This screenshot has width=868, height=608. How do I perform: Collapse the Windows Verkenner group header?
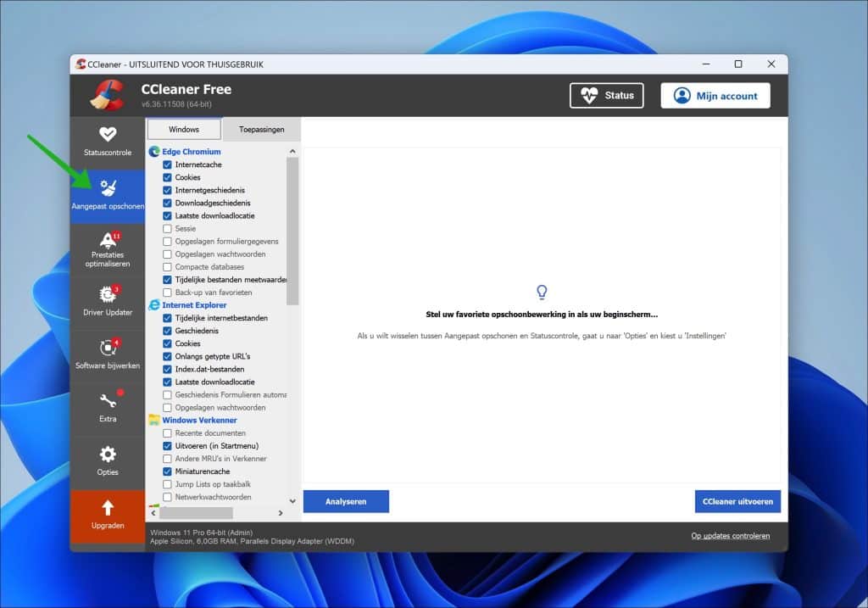(199, 421)
